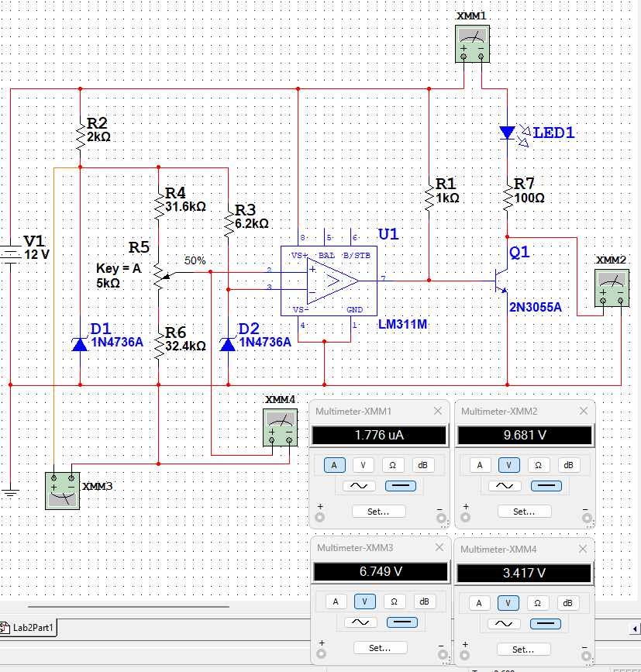Close the Multimeter-XMM2 window
641x672 pixels.
(x=584, y=411)
